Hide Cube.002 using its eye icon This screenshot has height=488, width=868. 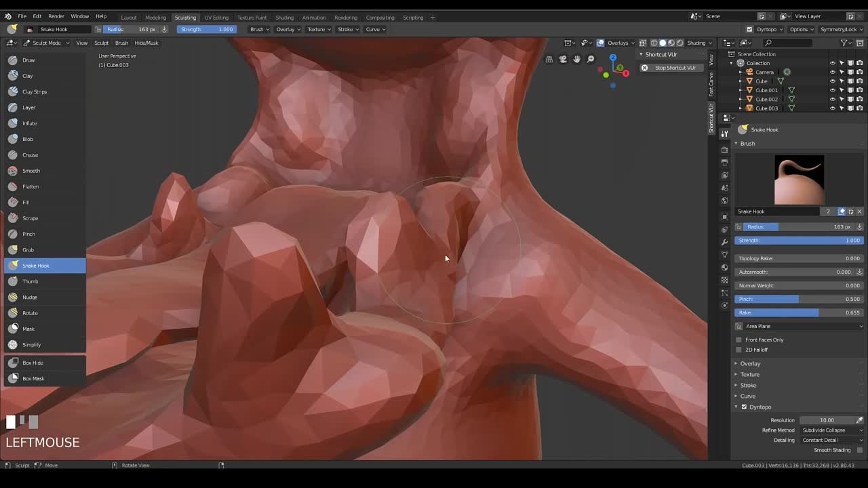833,99
